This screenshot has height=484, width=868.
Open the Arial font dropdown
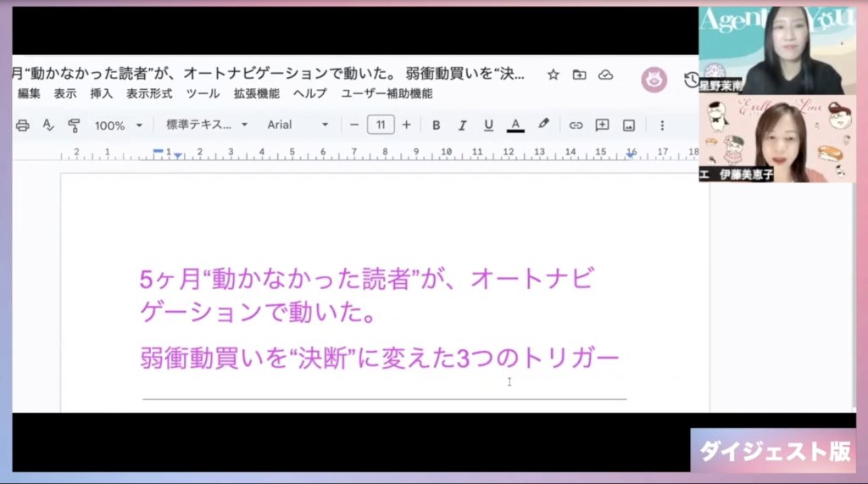pos(298,125)
